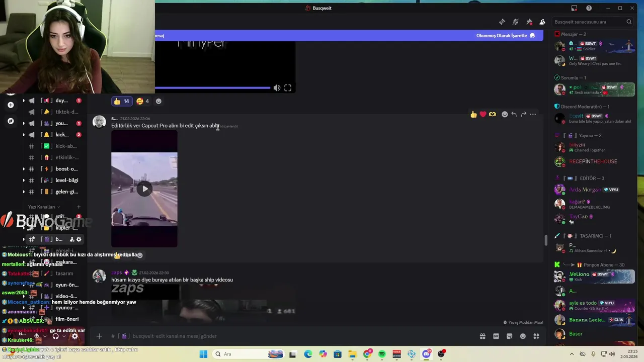The image size is (644, 362).
Task: Expand gelen-gi... channel arrow
Action: pos(24,192)
